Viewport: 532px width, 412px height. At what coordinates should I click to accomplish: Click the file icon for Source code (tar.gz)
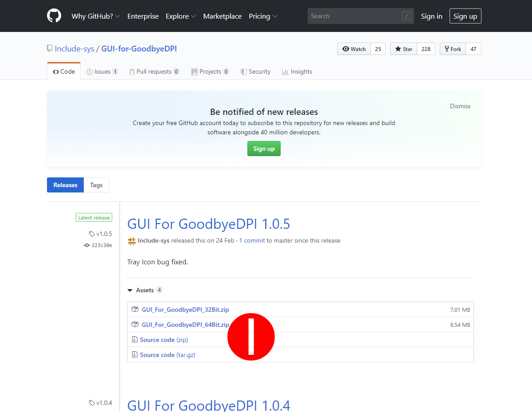[x=135, y=355]
